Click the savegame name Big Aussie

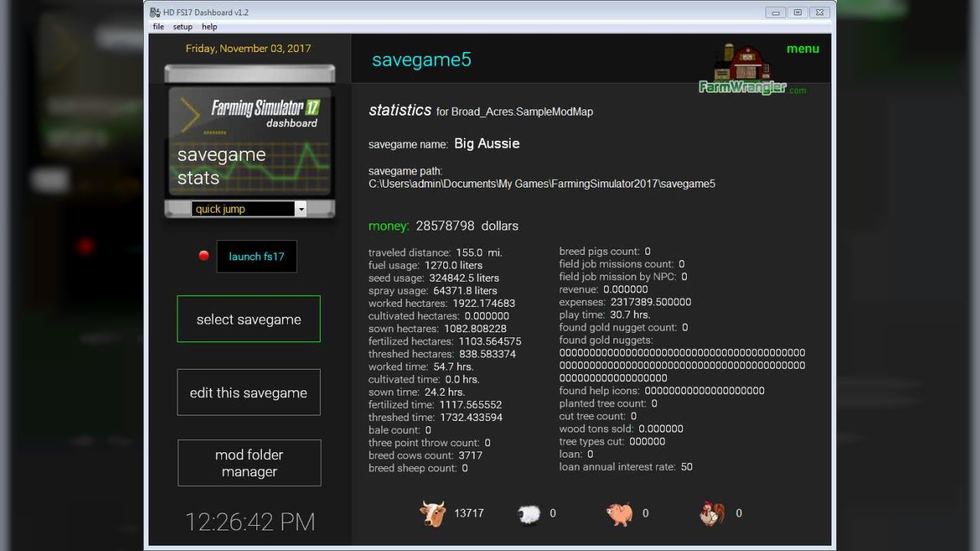(x=487, y=144)
